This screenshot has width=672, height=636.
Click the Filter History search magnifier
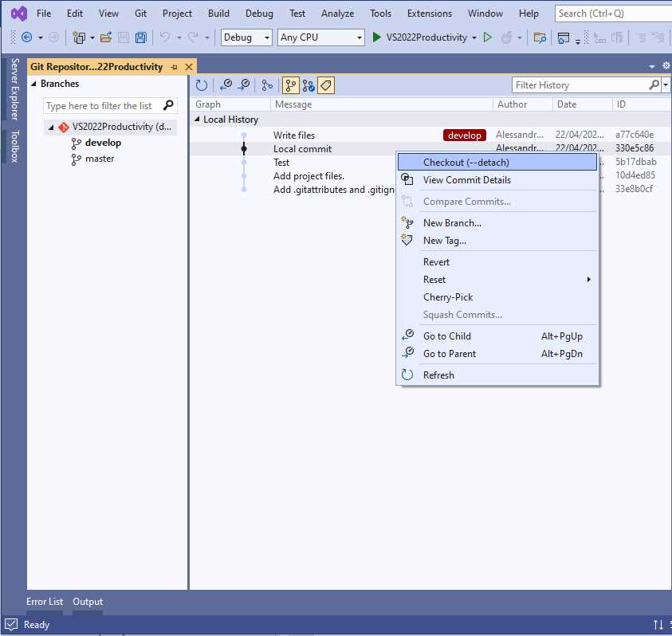pos(654,84)
